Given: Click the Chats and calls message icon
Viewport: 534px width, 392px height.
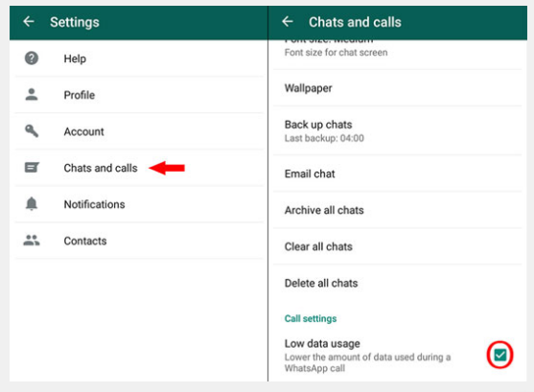Looking at the screenshot, I should (x=32, y=168).
